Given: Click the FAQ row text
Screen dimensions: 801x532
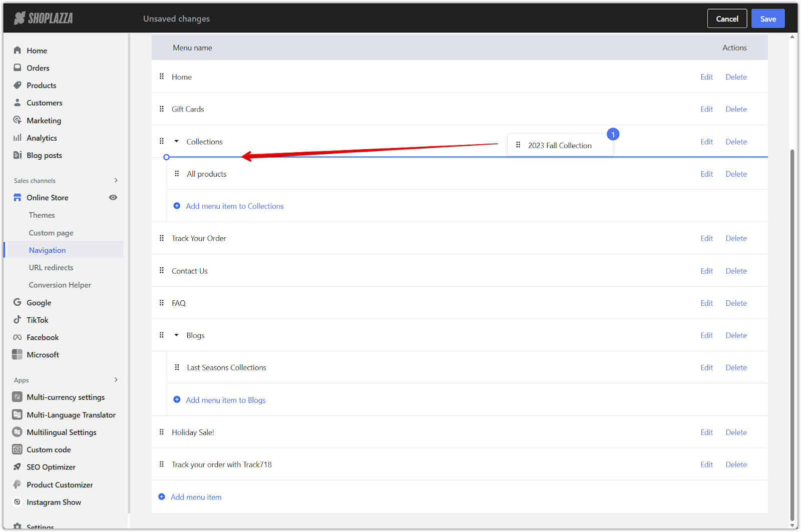Looking at the screenshot, I should 178,303.
